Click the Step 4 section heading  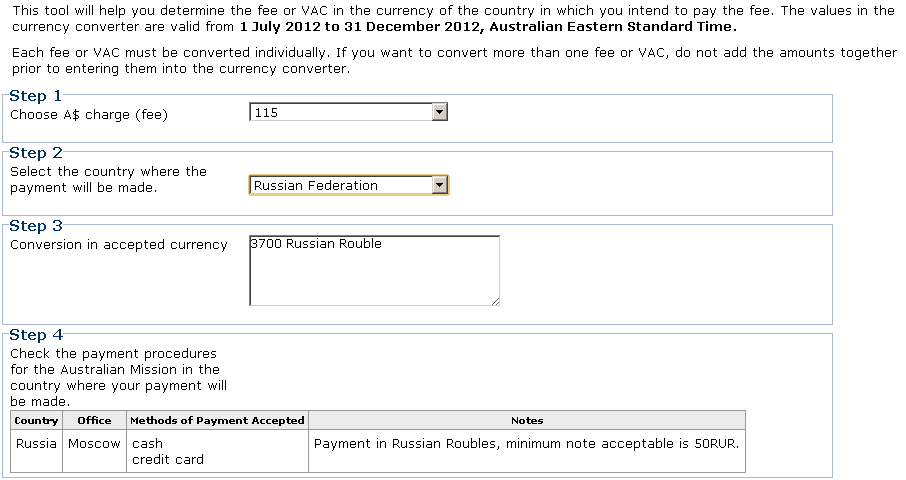(36, 335)
